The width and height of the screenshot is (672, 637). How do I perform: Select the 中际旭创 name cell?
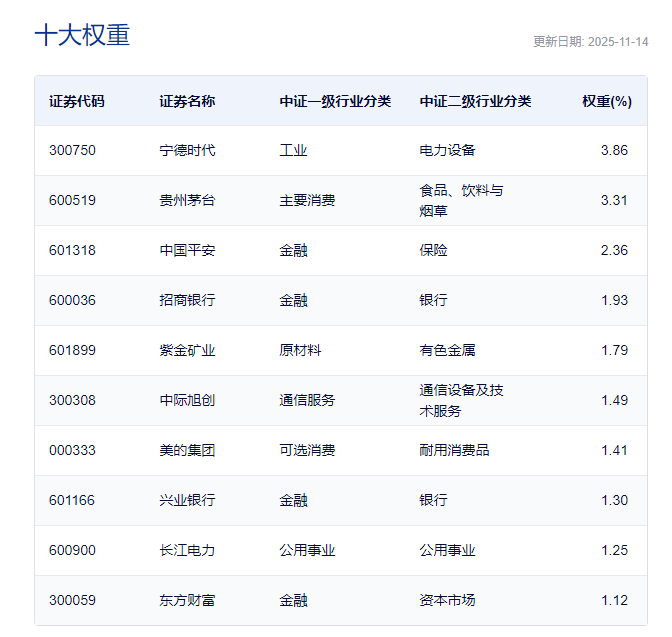(x=187, y=400)
